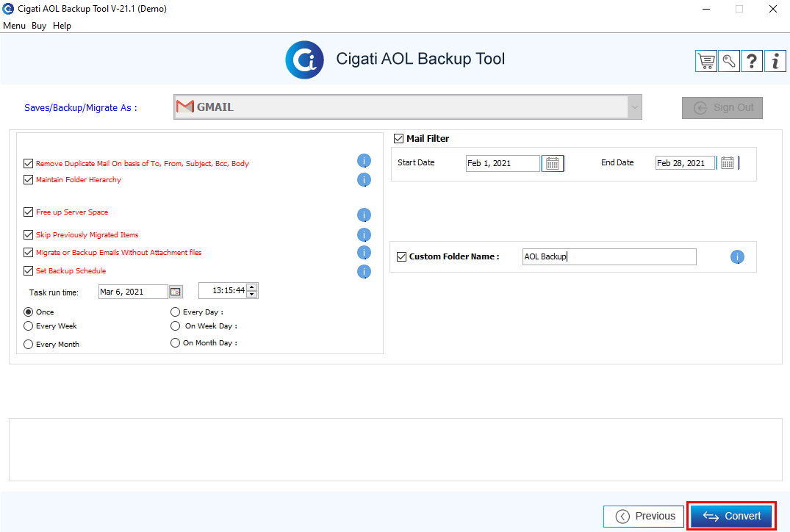Viewport: 790px width, 532px height.
Task: Click the Custom Folder Name text field
Action: tap(610, 256)
